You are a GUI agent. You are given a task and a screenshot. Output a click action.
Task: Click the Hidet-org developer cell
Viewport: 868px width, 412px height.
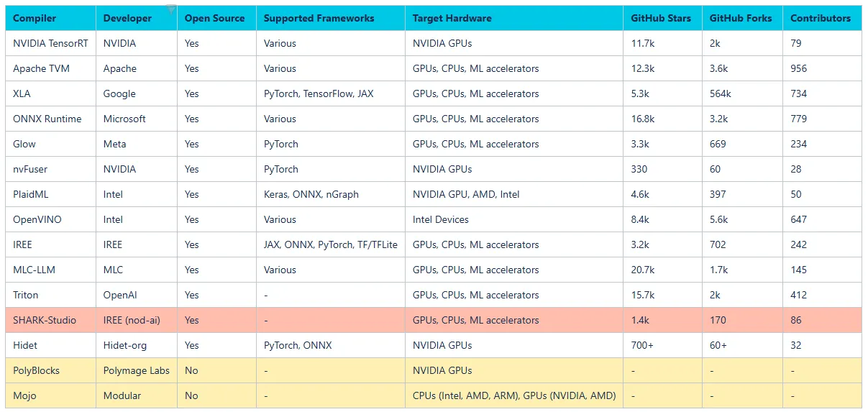(x=137, y=345)
